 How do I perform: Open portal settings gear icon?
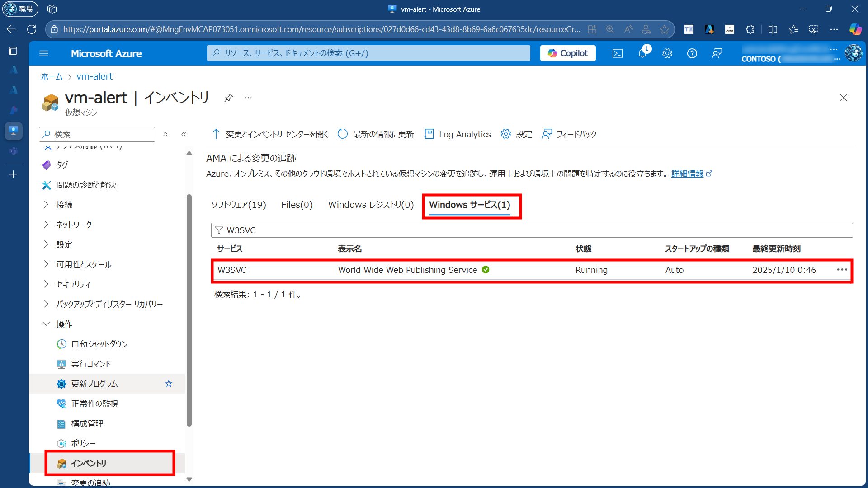[667, 53]
